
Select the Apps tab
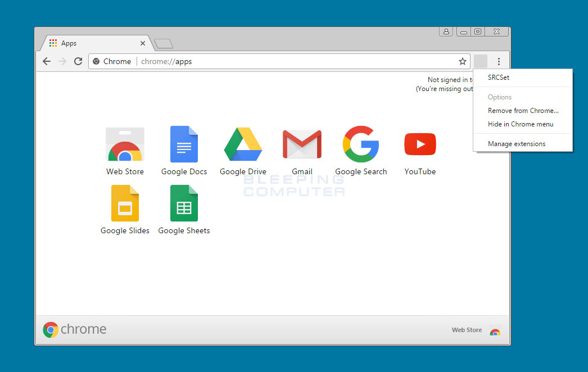click(x=97, y=43)
